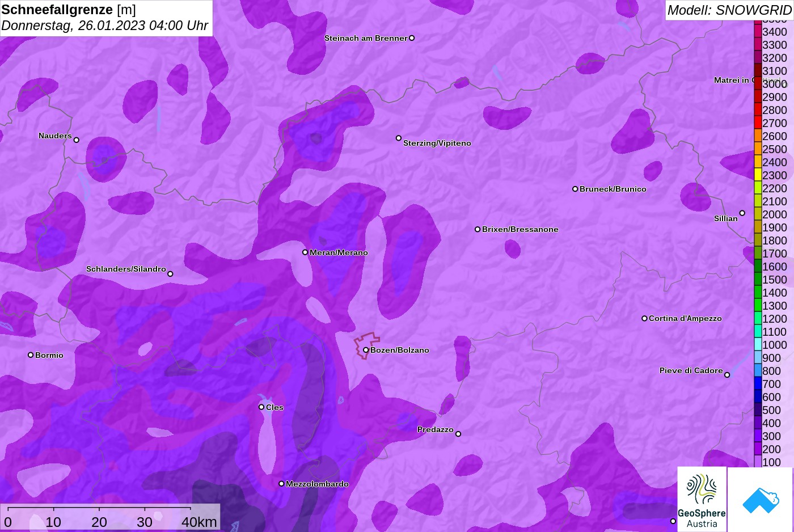Click the 3000 m red legend swatch
This screenshot has width=794, height=532.
tap(758, 83)
